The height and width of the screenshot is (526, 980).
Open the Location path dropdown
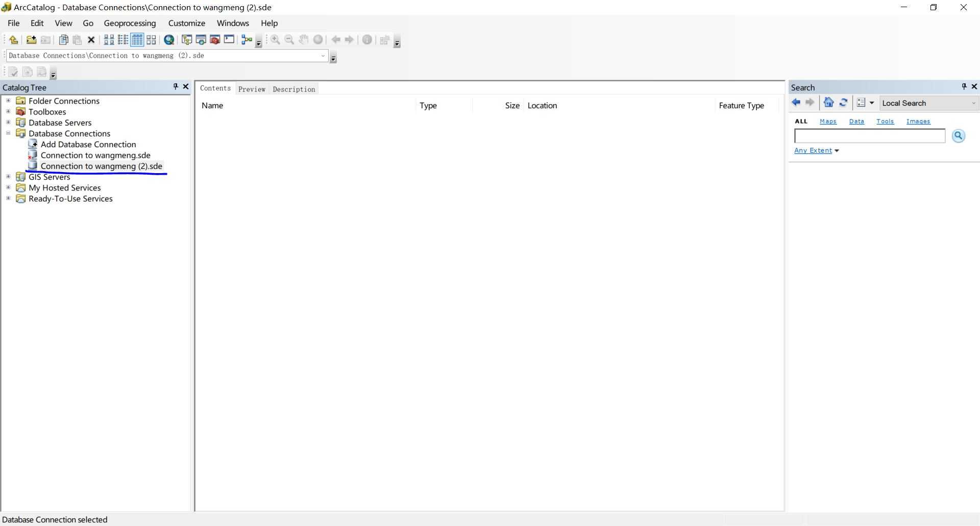click(323, 56)
